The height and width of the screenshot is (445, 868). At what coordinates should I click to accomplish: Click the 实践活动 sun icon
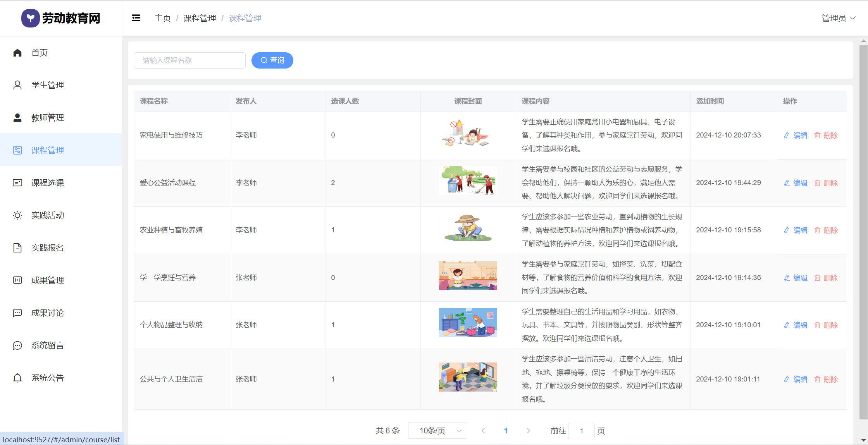click(x=17, y=215)
